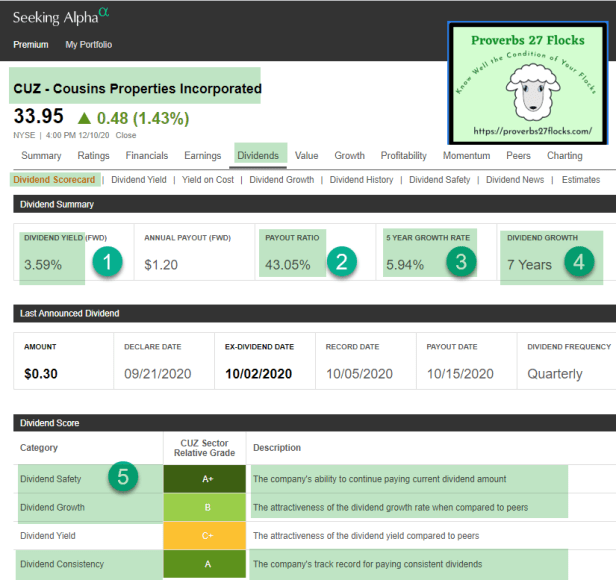The image size is (616, 580).
Task: Open the Ratings tab
Action: (x=93, y=156)
